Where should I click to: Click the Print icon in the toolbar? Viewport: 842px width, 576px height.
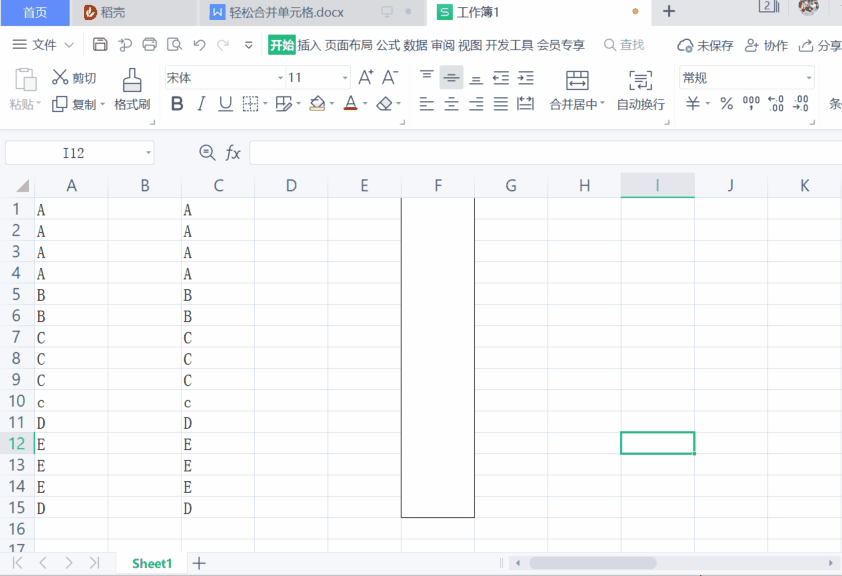coord(150,45)
